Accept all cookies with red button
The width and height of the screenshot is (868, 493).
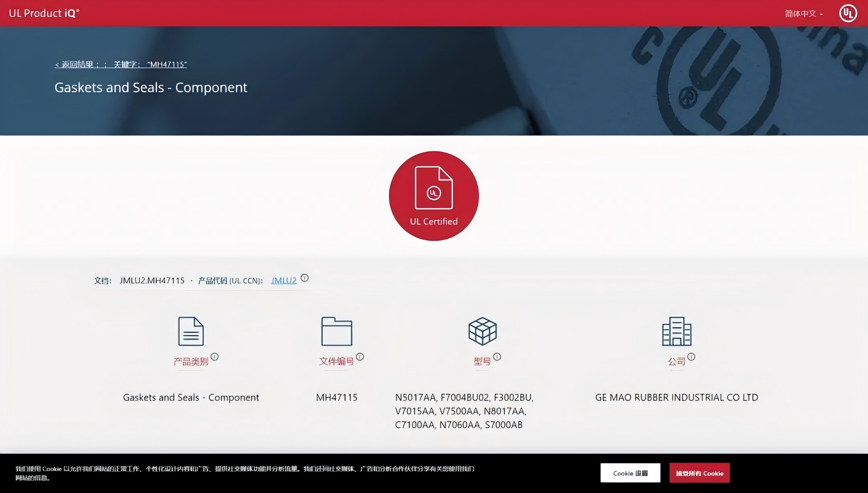tap(699, 473)
